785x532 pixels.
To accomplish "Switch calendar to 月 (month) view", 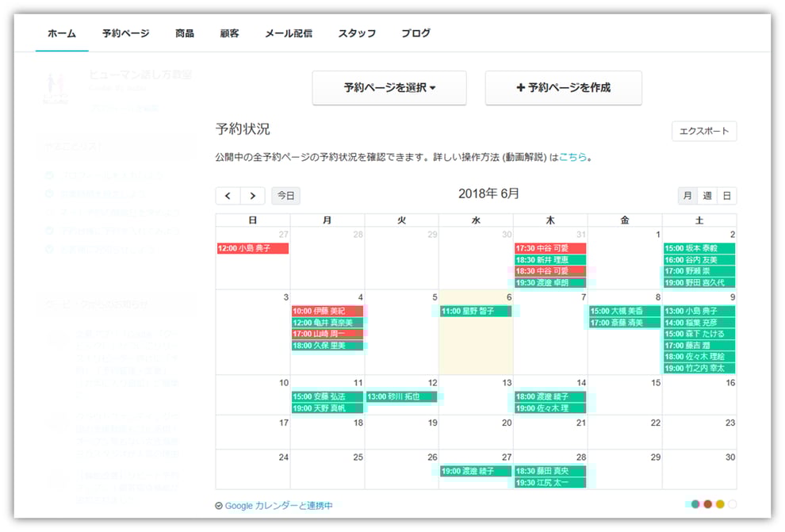I will 687,196.
